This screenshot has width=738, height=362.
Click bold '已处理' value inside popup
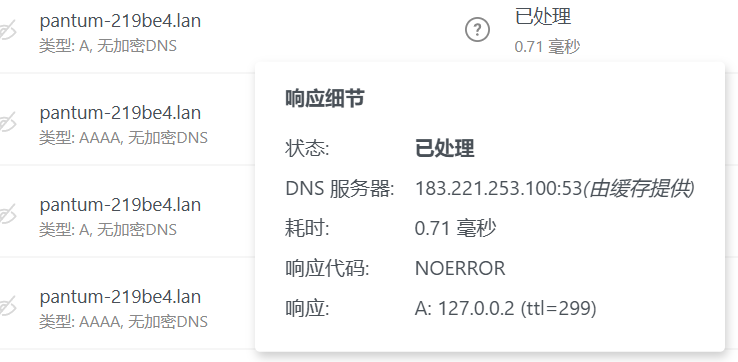pyautogui.click(x=444, y=148)
